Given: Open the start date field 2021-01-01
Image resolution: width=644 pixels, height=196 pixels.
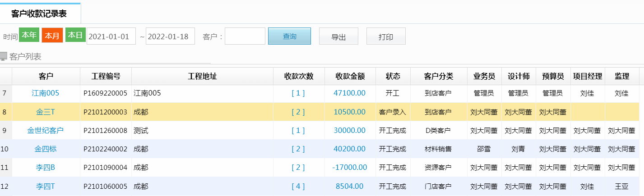Looking at the screenshot, I should 111,36.
